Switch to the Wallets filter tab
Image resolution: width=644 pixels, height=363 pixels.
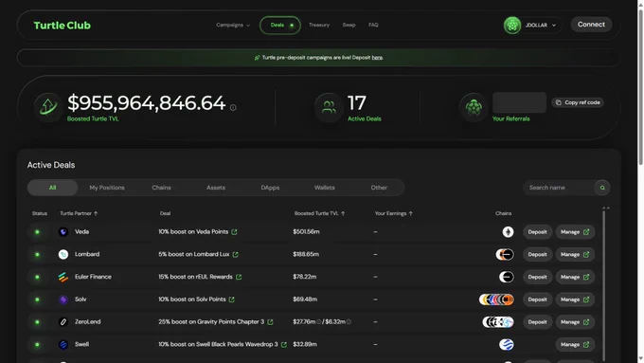pyautogui.click(x=325, y=188)
